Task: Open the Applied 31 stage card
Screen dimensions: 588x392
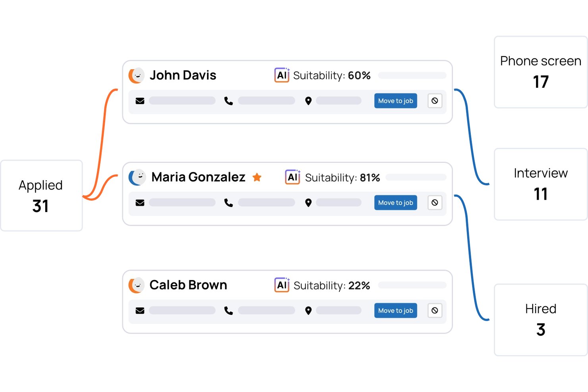Action: pyautogui.click(x=41, y=195)
